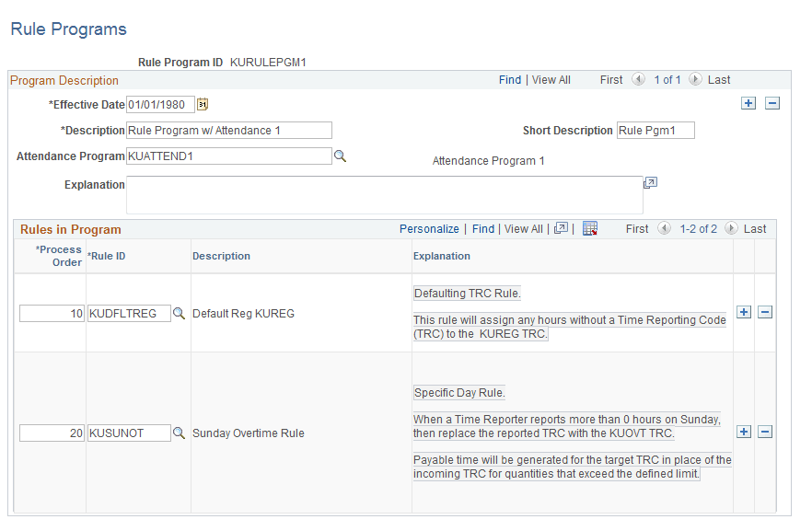Image resolution: width=812 pixels, height=531 pixels.
Task: Add a row after Default Reg KUREG
Action: coord(744,313)
